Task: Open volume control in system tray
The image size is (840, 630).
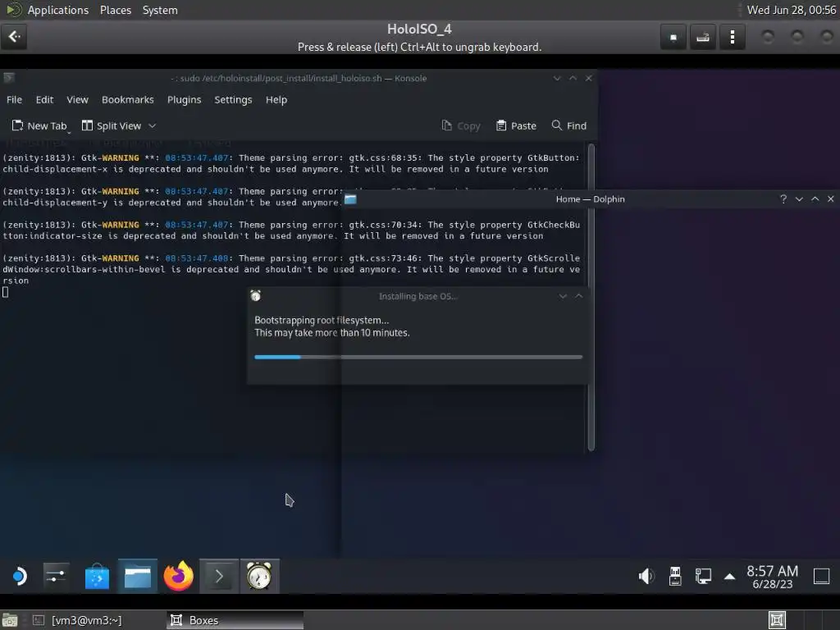Action: tap(646, 577)
